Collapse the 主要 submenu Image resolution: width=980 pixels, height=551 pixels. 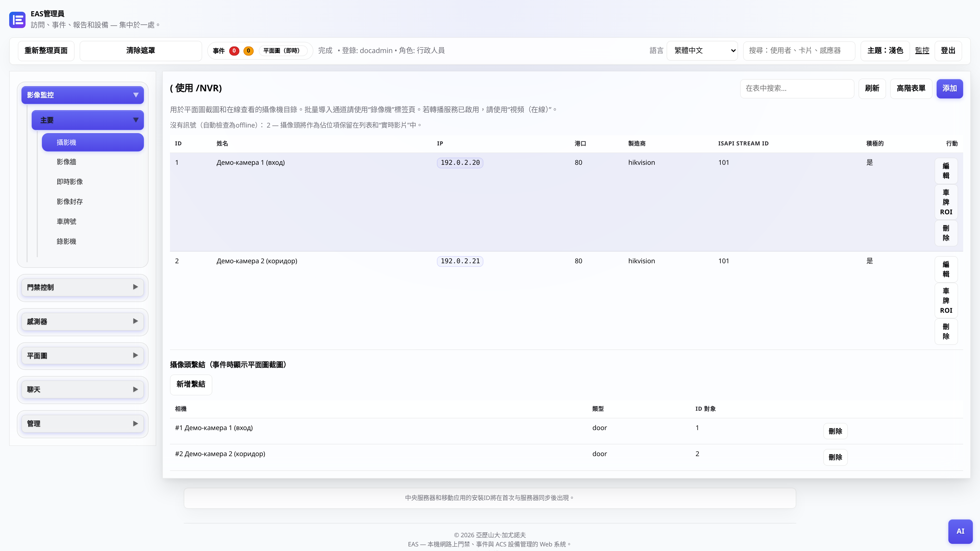click(88, 120)
